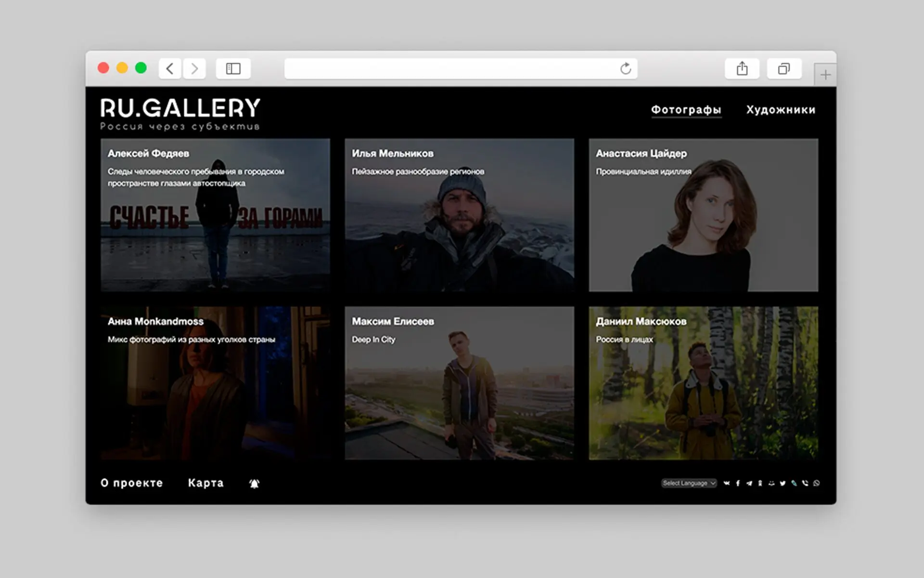Open the Карта link
The image size is (924, 578).
point(205,483)
